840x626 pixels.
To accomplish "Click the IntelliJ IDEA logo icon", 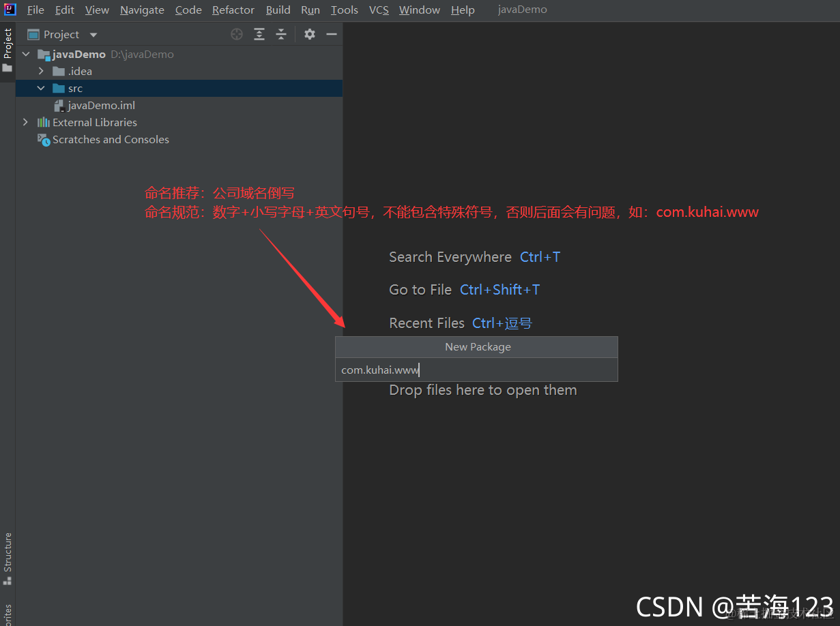I will 10,10.
